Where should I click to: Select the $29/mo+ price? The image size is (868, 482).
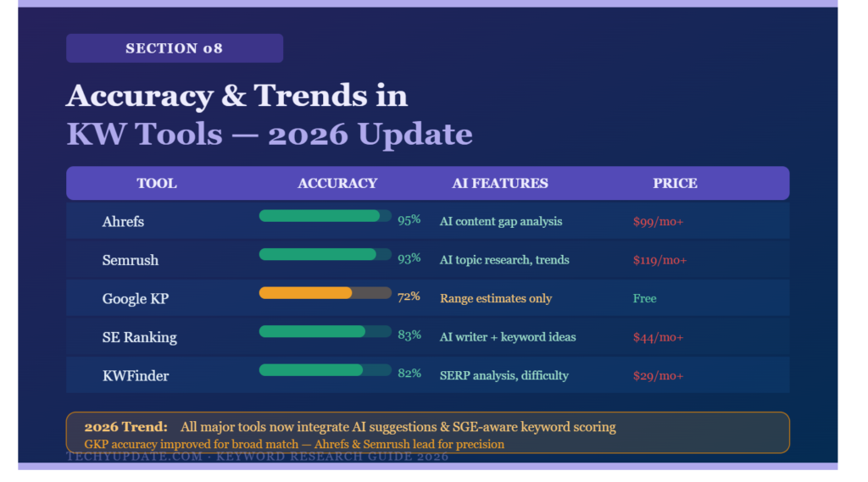click(x=658, y=376)
